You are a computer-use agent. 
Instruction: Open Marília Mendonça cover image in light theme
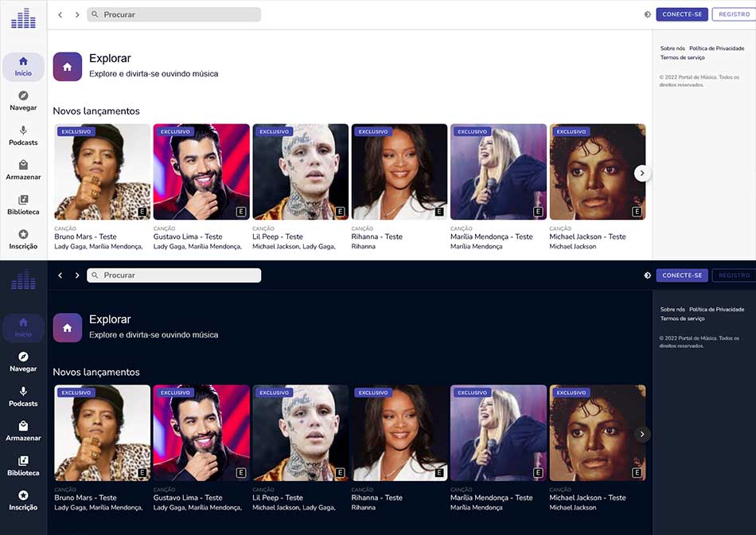[498, 172]
